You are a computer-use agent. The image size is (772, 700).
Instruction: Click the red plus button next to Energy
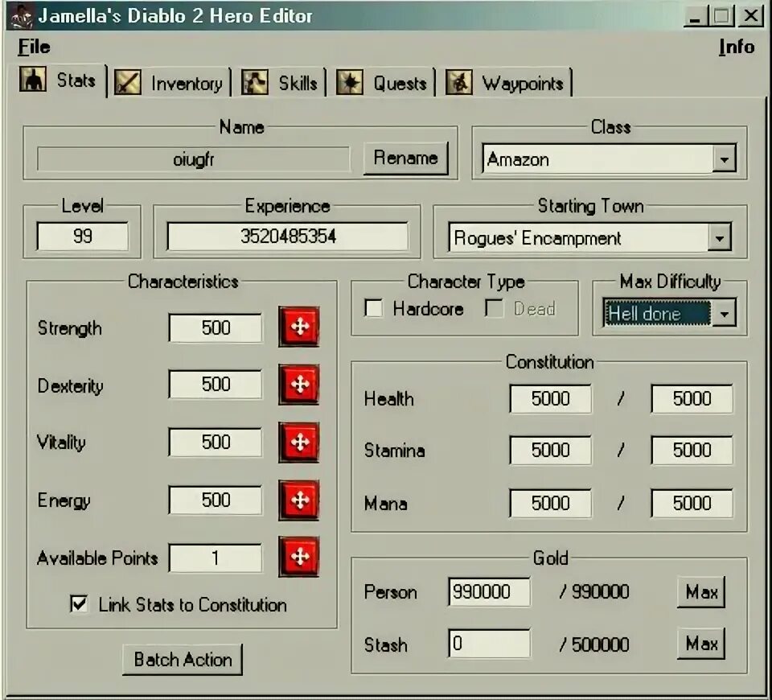pos(299,500)
